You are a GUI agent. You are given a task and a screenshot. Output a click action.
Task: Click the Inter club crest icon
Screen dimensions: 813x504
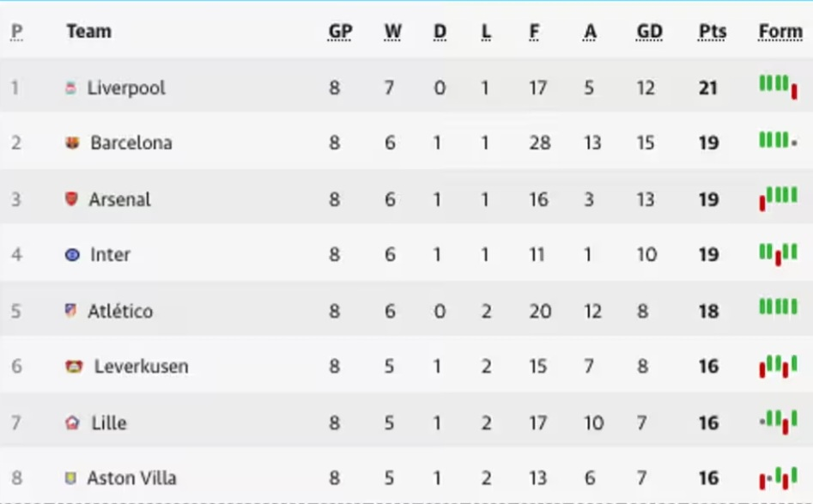(72, 255)
